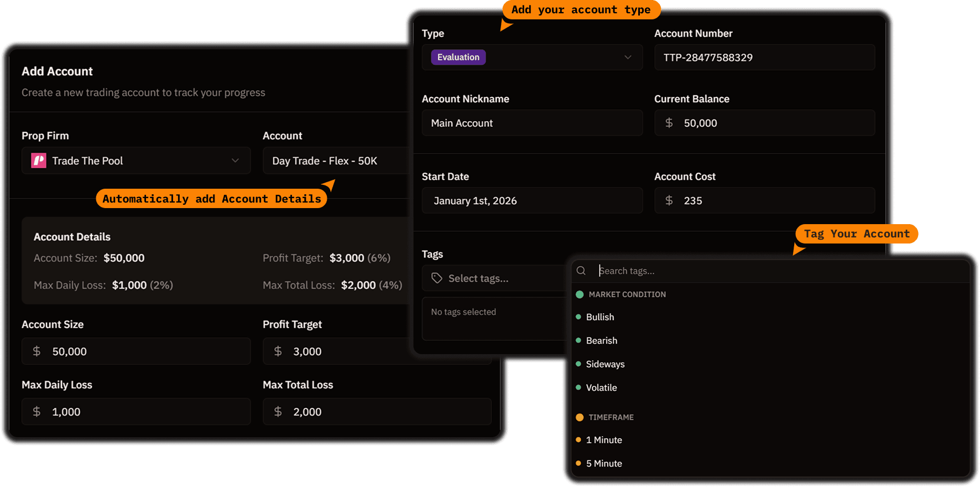
Task: Open the Type dropdown showing Evaluation
Action: [x=532, y=58]
